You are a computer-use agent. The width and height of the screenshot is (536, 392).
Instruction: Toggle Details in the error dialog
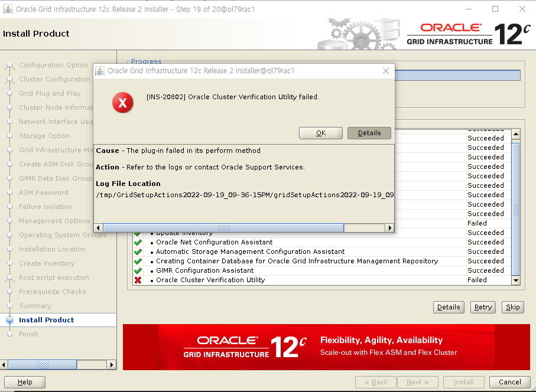click(369, 133)
